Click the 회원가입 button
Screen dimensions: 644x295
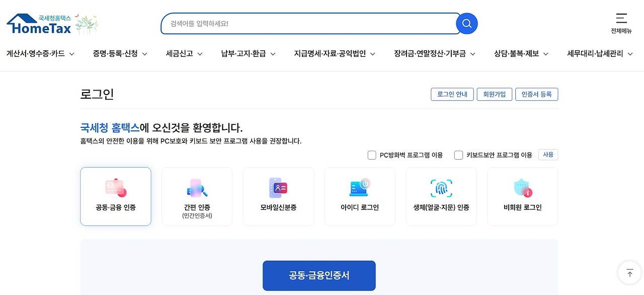click(x=495, y=94)
